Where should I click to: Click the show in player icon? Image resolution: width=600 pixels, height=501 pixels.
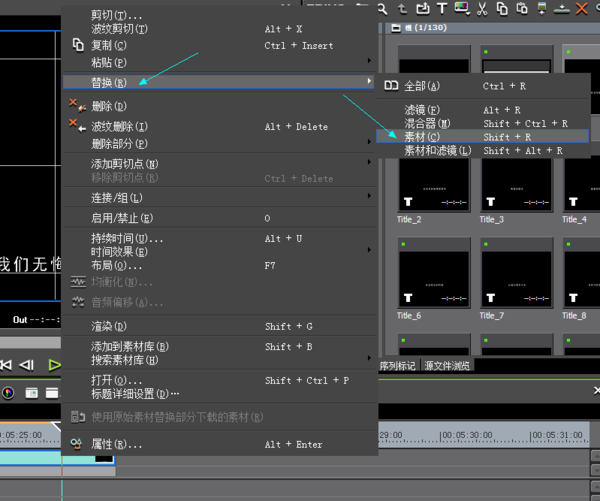click(541, 8)
